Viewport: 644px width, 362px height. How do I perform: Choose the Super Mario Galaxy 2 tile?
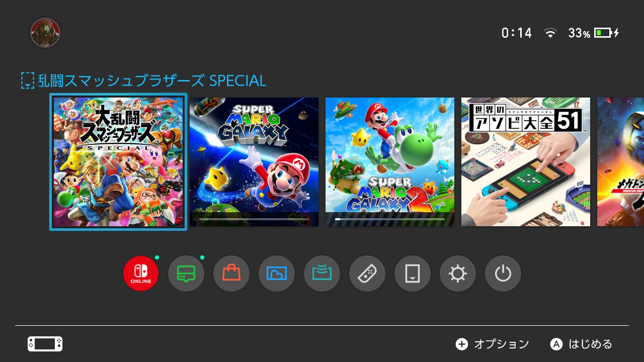click(x=390, y=162)
